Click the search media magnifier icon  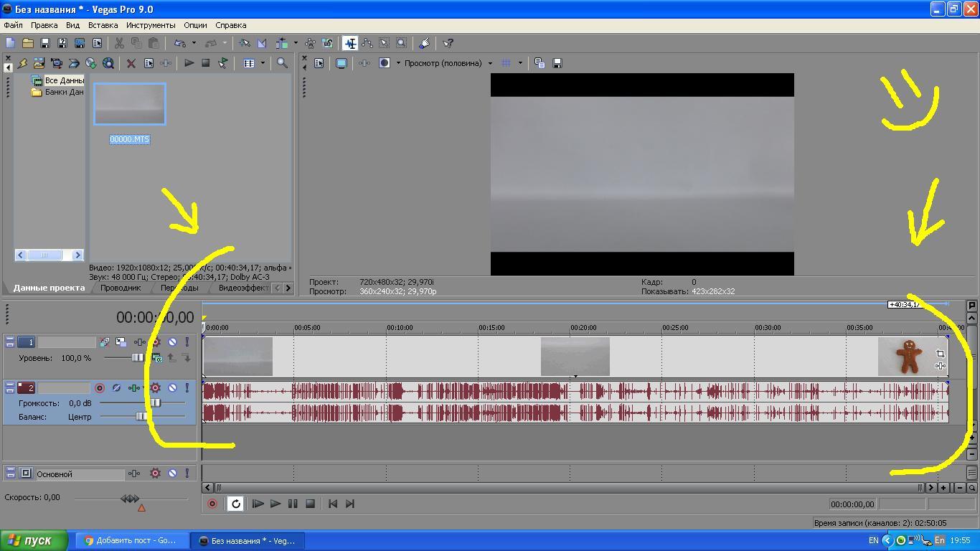point(282,63)
